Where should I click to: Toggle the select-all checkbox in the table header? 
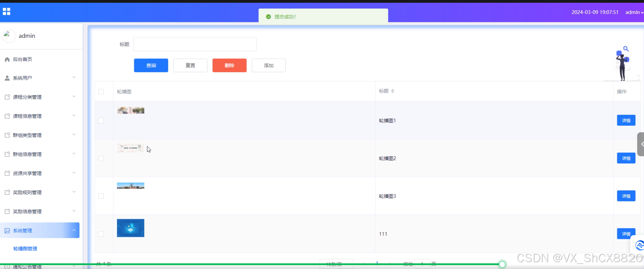point(101,92)
